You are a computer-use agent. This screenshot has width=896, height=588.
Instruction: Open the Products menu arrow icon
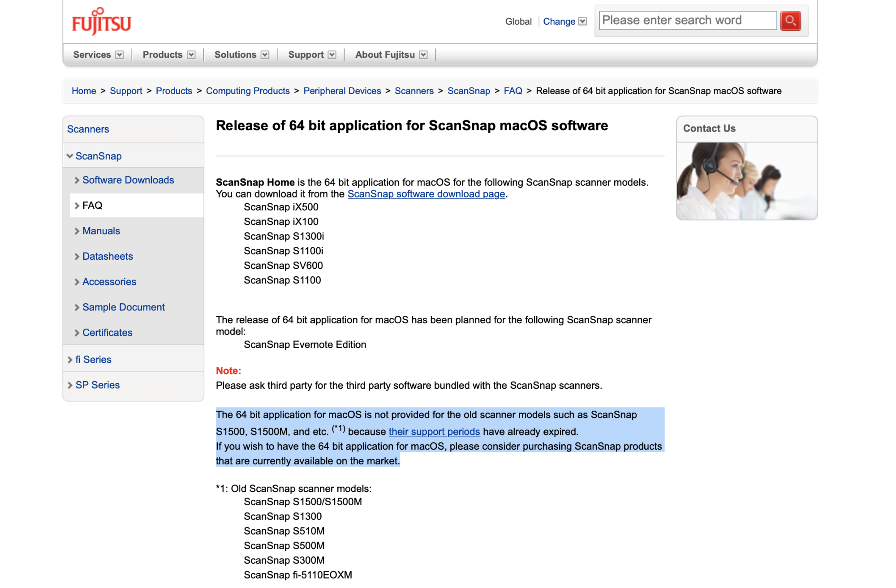191,55
